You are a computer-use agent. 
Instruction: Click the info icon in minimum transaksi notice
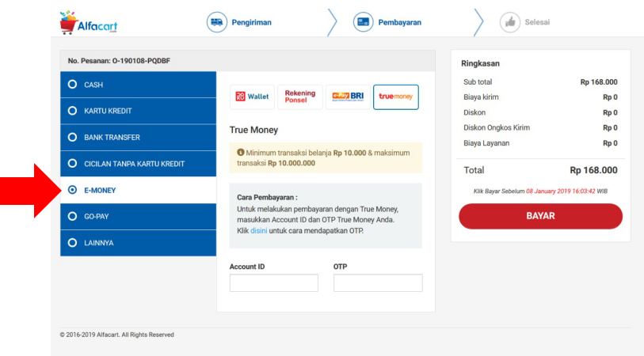(241, 153)
